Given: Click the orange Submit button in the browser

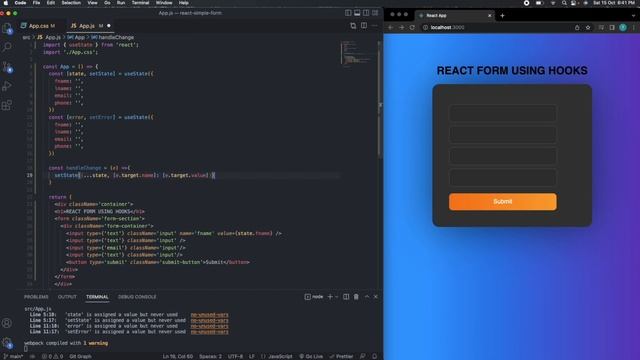Looking at the screenshot, I should (502, 202).
